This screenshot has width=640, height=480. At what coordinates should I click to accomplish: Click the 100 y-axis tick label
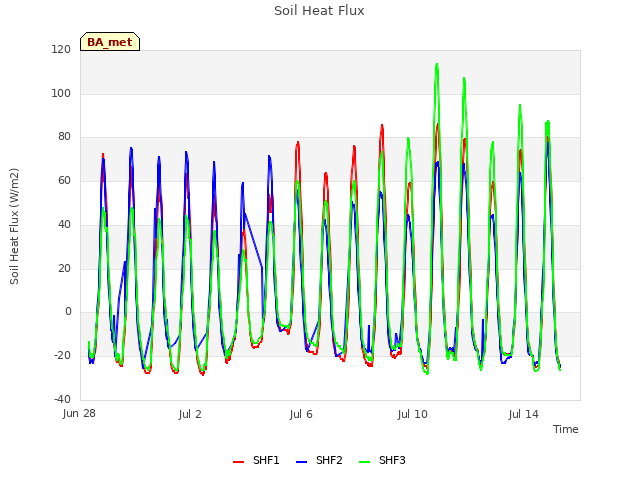(x=61, y=93)
